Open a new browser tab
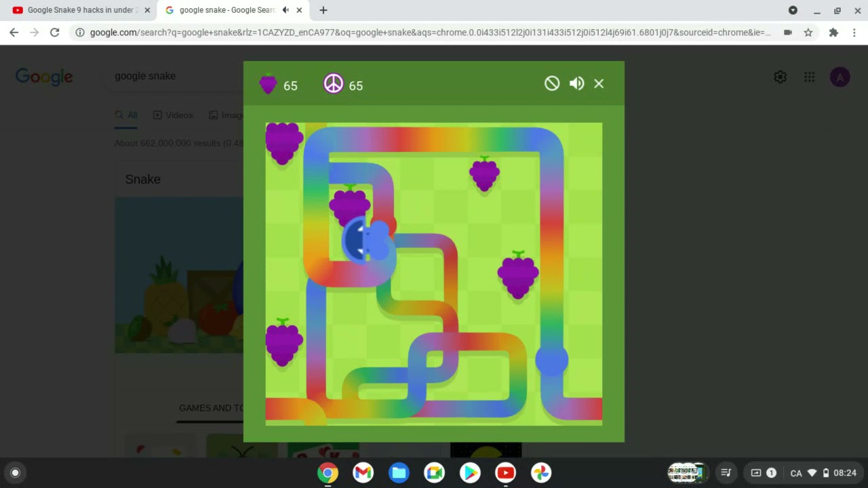Image resolution: width=868 pixels, height=488 pixels. pyautogui.click(x=323, y=10)
